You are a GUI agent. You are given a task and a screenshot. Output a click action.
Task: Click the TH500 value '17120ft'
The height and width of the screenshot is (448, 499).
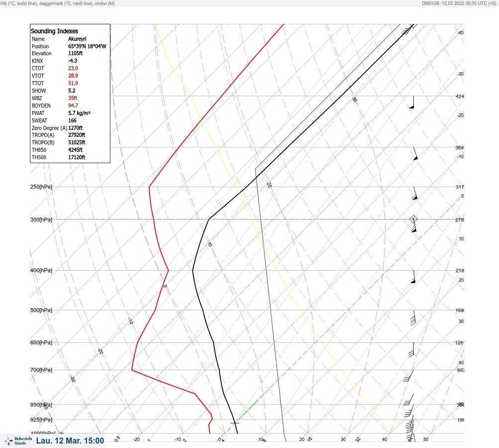[x=77, y=157]
